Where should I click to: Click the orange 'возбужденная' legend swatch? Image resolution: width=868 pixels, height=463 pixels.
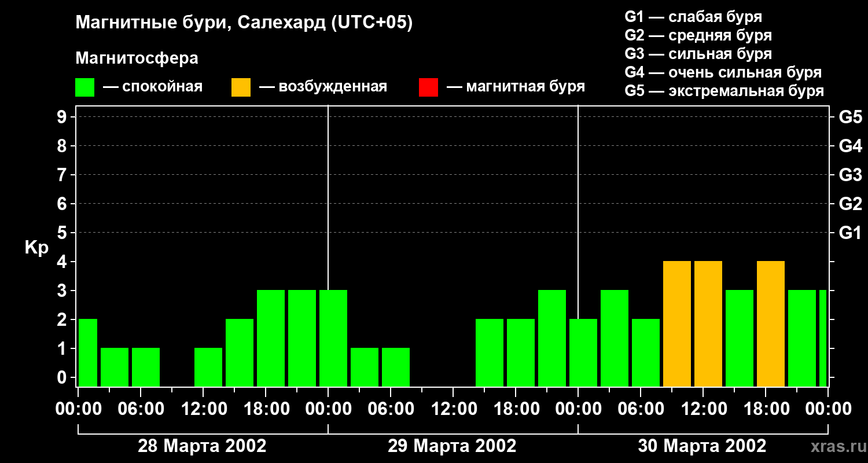coord(241,87)
